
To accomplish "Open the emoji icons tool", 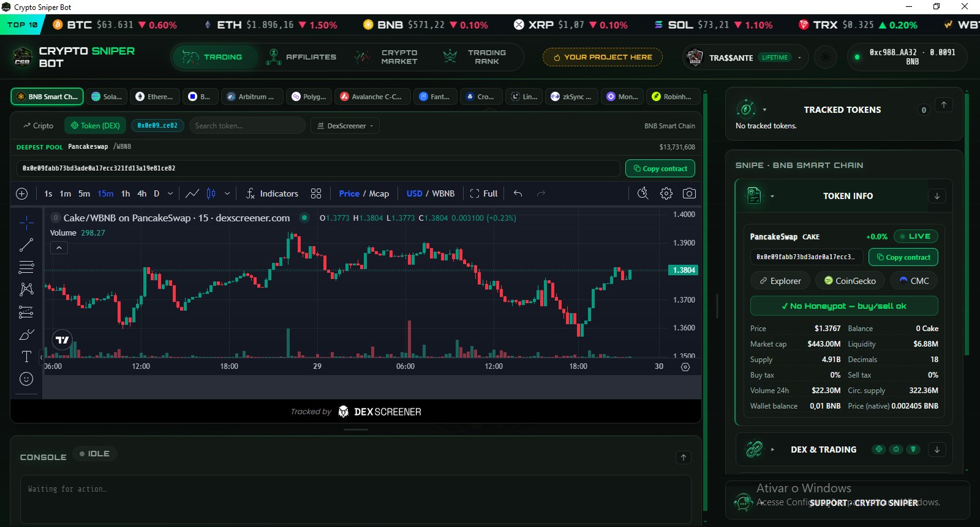I will (26, 379).
